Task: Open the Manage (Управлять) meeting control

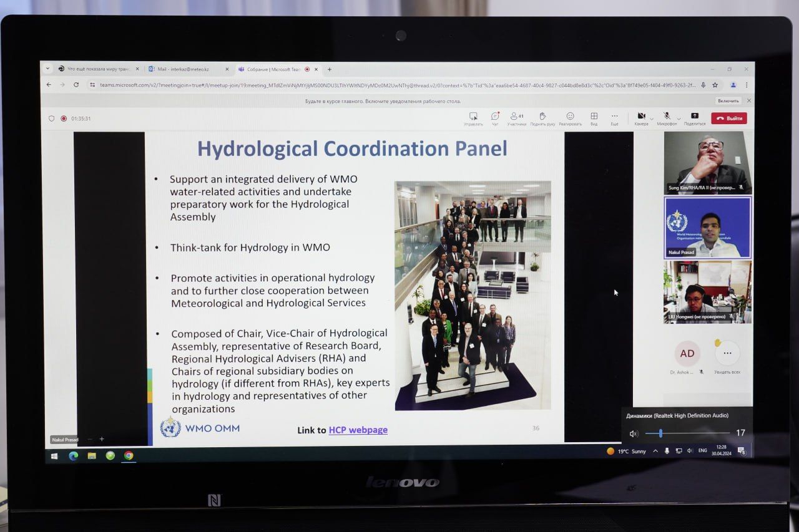Action: tap(473, 118)
